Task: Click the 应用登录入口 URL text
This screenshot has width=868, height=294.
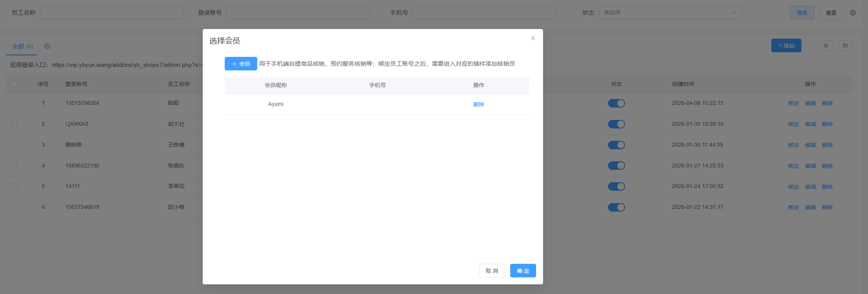Action: pos(127,65)
